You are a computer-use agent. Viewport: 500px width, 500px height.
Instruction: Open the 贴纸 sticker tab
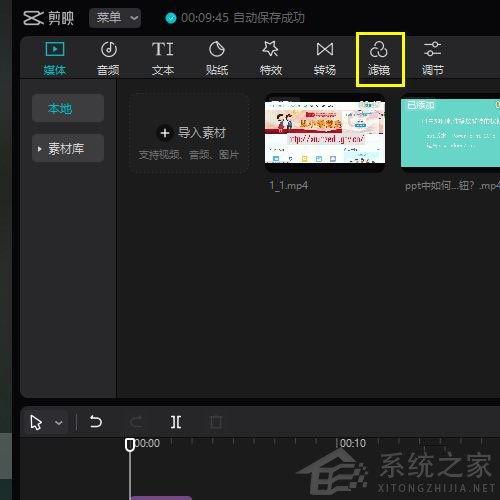[217, 59]
